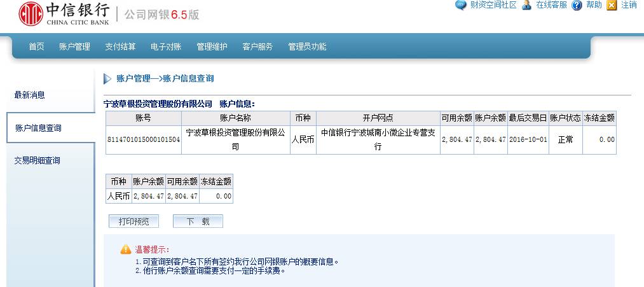Click the 财资空间社区 chat bubble icon
Image resolution: width=644 pixels, height=287 pixels.
coord(462,5)
